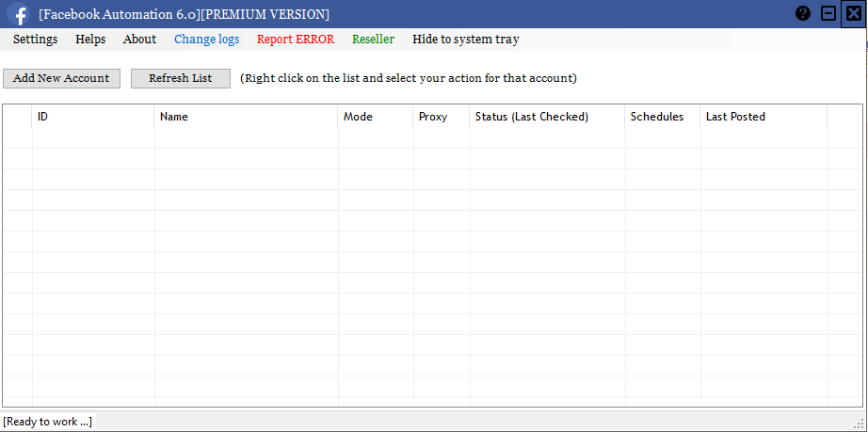This screenshot has height=432, width=868.
Task: Click the Mode column header
Action: [x=376, y=117]
